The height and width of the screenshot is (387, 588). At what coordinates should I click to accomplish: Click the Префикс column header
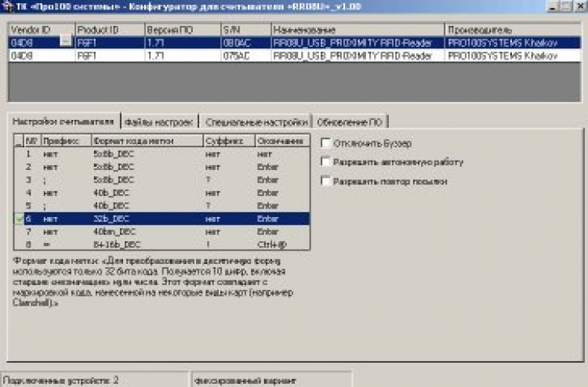(x=66, y=141)
